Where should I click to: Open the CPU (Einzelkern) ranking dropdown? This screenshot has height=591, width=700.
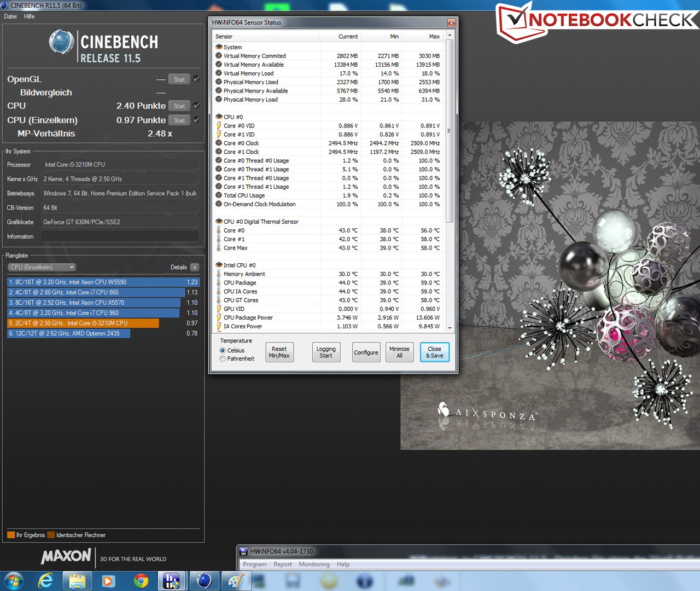tap(42, 267)
